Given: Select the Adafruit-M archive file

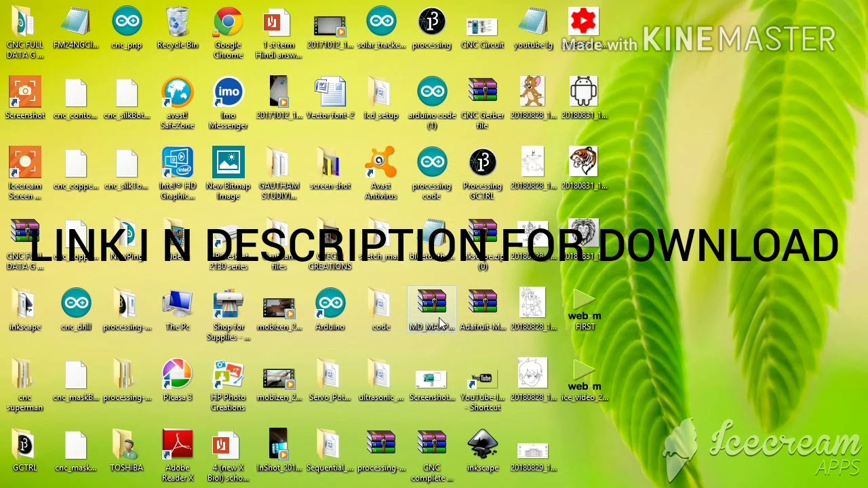Looking at the screenshot, I should [483, 310].
